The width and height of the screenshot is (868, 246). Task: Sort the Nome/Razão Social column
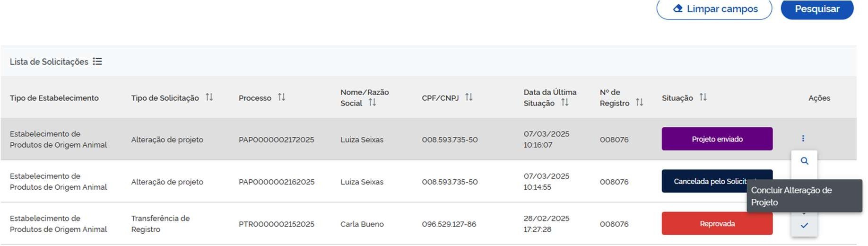point(373,103)
